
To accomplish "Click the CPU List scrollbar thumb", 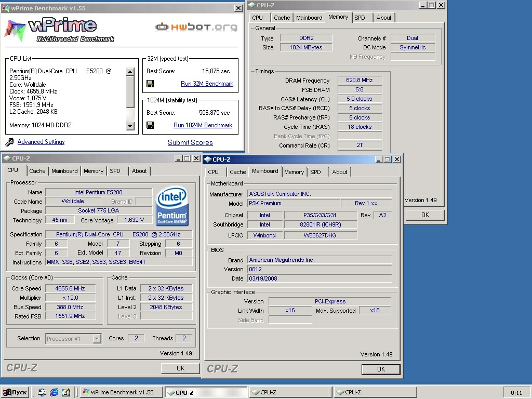I will point(130,91).
